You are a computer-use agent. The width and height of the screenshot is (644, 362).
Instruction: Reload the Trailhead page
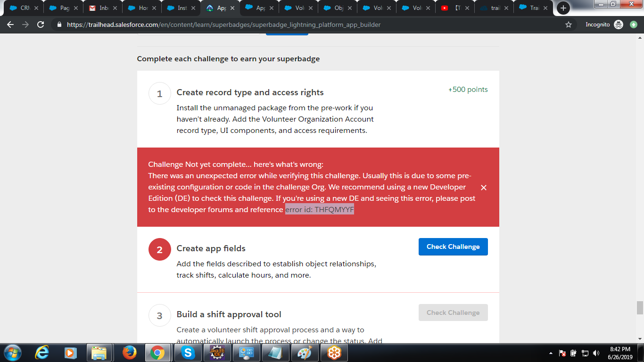[x=41, y=25]
